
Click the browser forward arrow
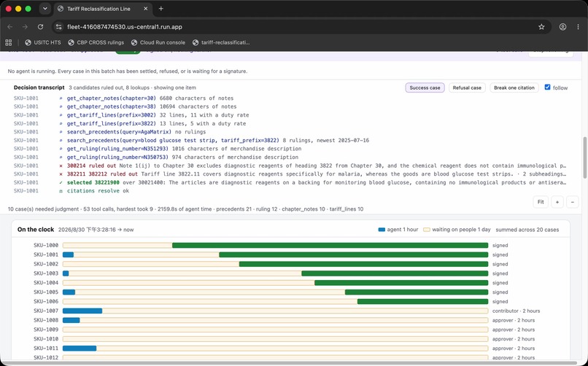tap(25, 27)
